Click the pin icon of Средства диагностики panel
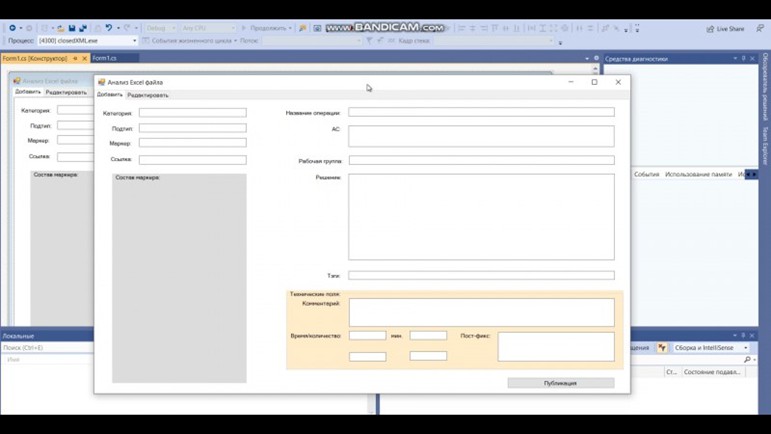Viewport: 771px width, 434px height. click(x=743, y=58)
